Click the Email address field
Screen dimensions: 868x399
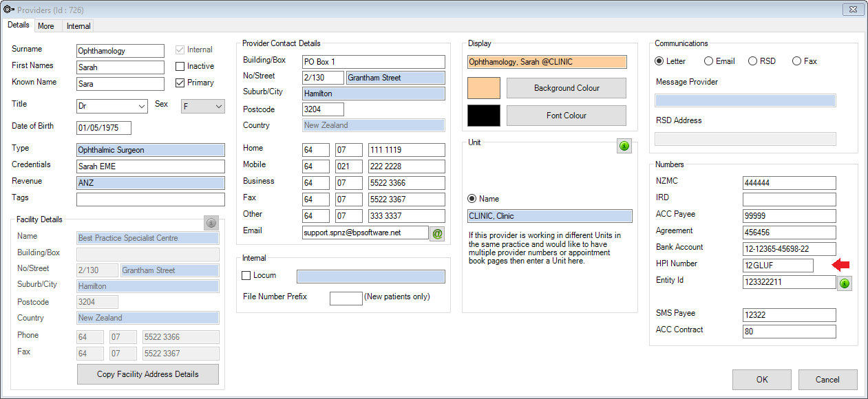(366, 233)
